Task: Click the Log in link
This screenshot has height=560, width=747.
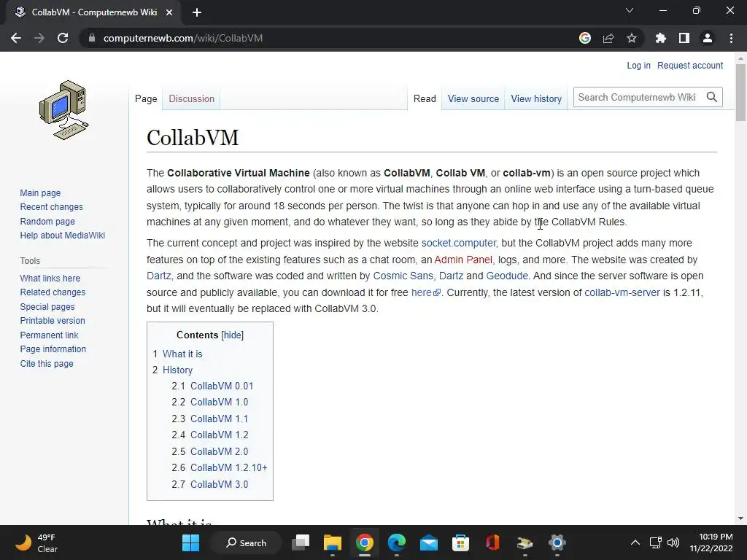Action: pos(638,65)
